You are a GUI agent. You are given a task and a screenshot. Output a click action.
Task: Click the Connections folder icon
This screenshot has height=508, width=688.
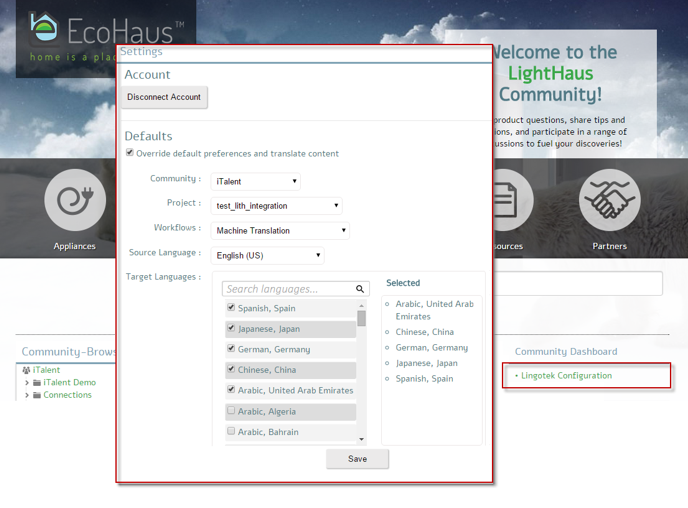37,395
